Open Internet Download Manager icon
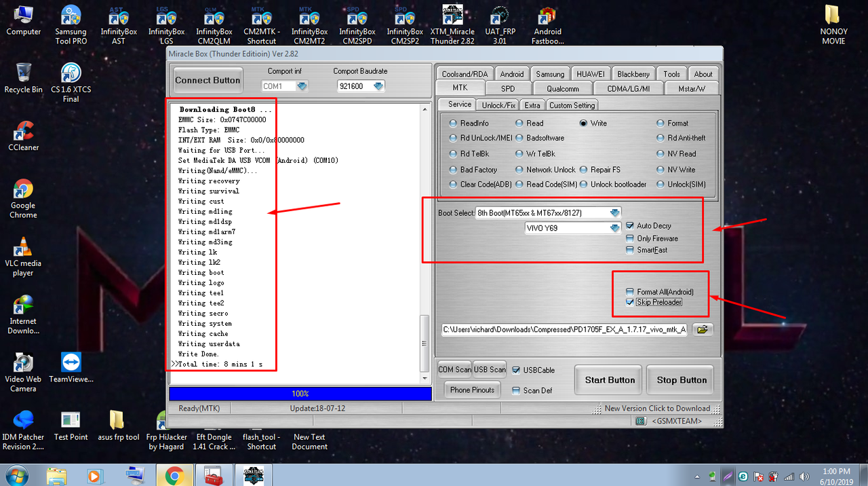The height and width of the screenshot is (486, 868). coord(23,315)
